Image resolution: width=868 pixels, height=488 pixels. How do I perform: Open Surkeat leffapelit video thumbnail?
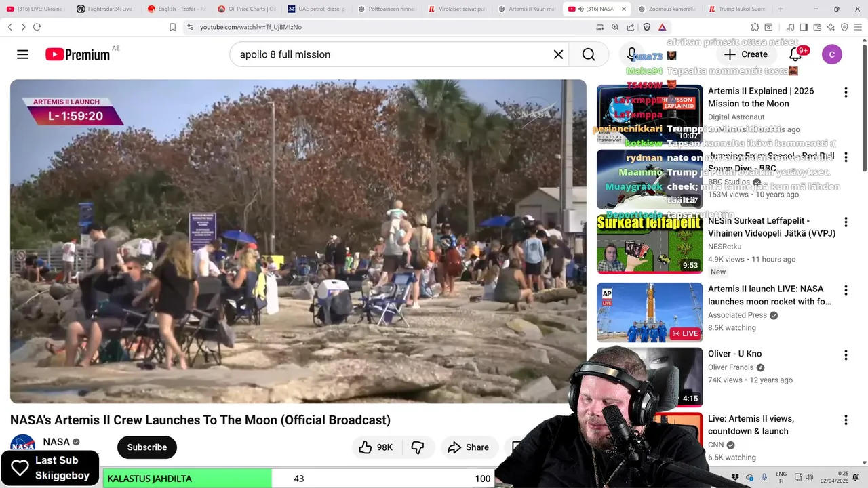pyautogui.click(x=650, y=244)
